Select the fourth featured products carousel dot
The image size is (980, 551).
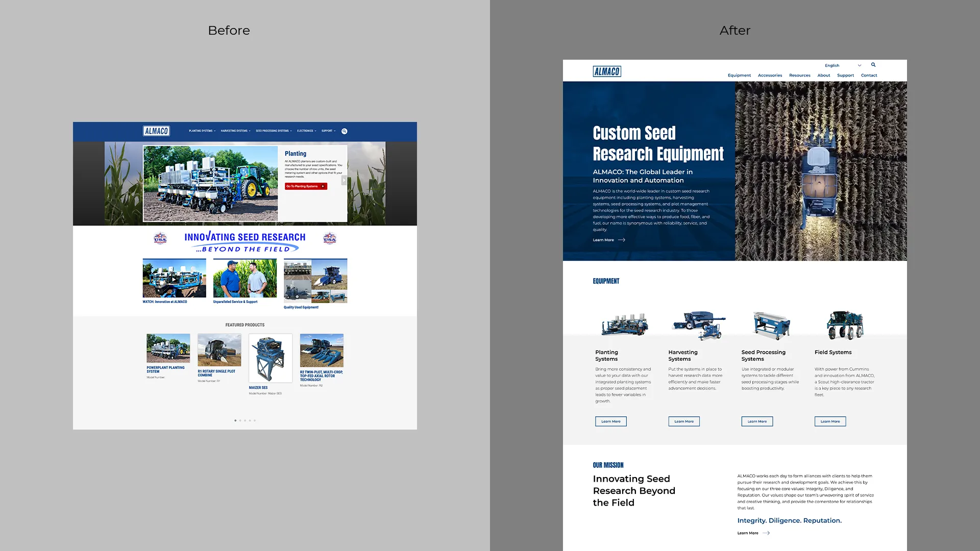tap(250, 420)
